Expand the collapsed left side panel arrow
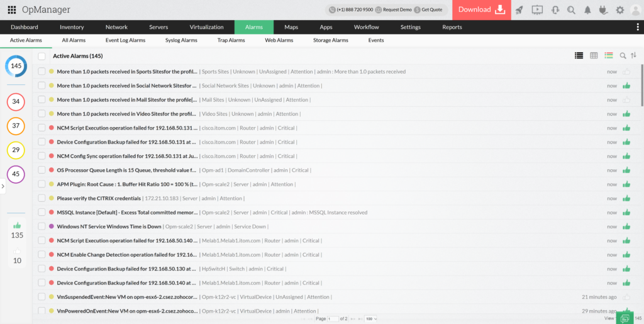Image resolution: width=644 pixels, height=324 pixels. (3, 186)
